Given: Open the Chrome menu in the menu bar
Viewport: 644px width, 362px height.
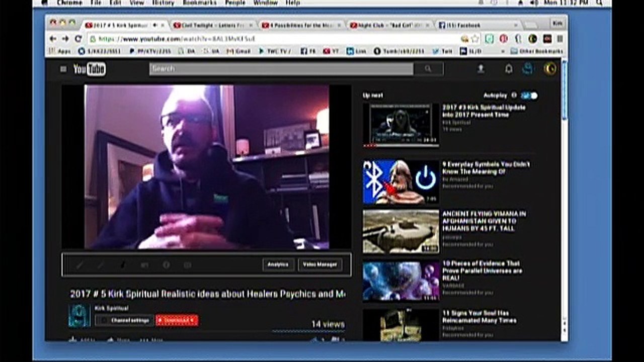Looking at the screenshot, I should click(69, 3).
